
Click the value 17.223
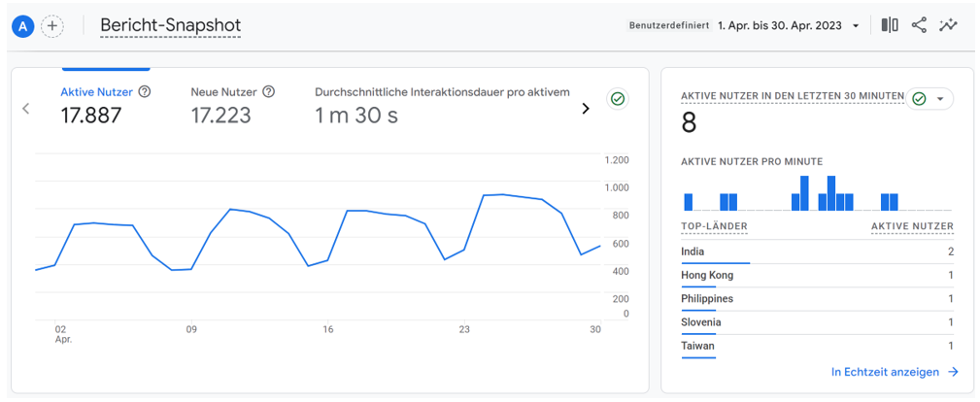coord(220,116)
